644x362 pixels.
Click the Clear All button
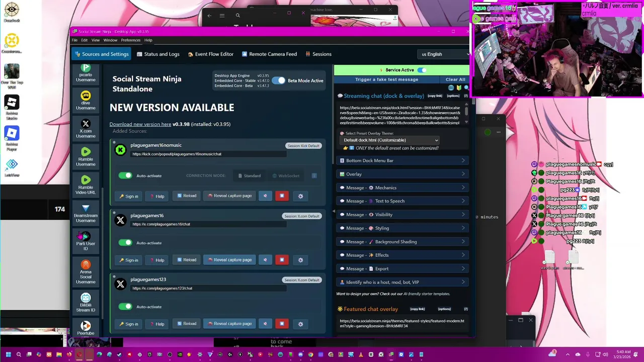tap(455, 79)
